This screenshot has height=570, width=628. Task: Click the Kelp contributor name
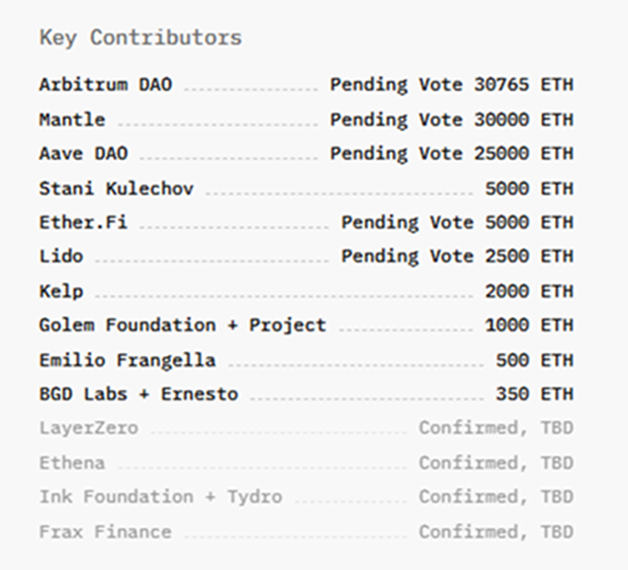click(x=61, y=291)
